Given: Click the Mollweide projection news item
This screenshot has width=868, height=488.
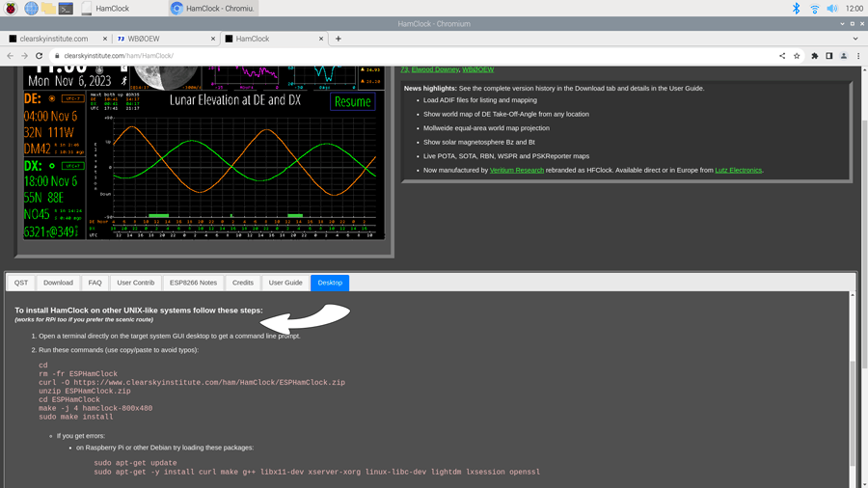Looking at the screenshot, I should (486, 128).
